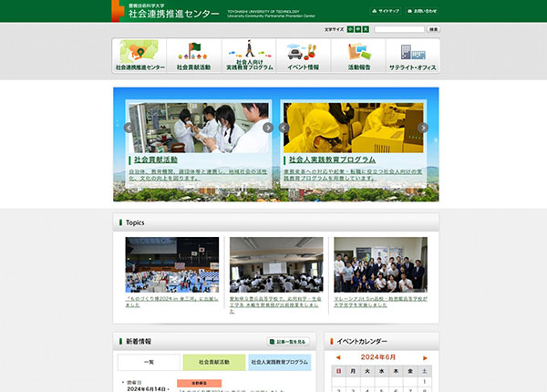Open the 社会貢献活動 banner heading link
This screenshot has height=392, width=547.
[156, 160]
